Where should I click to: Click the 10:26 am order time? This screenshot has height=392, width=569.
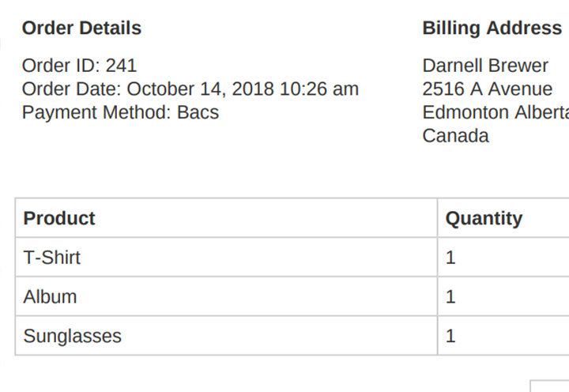point(319,89)
